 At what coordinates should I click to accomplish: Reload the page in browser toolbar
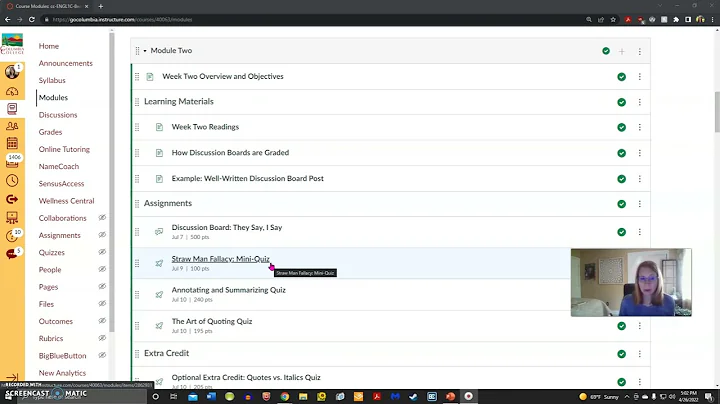click(32, 20)
